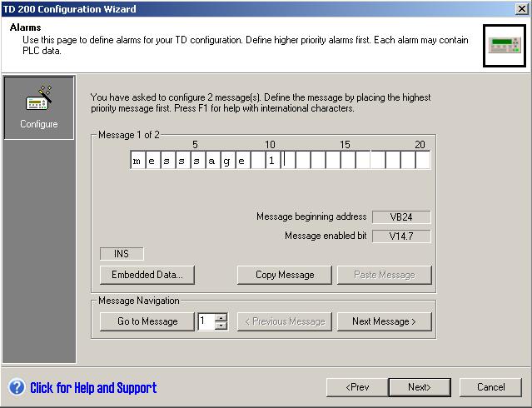Select the message cell containing '1'
This screenshot has height=408, width=532.
pos(272,160)
